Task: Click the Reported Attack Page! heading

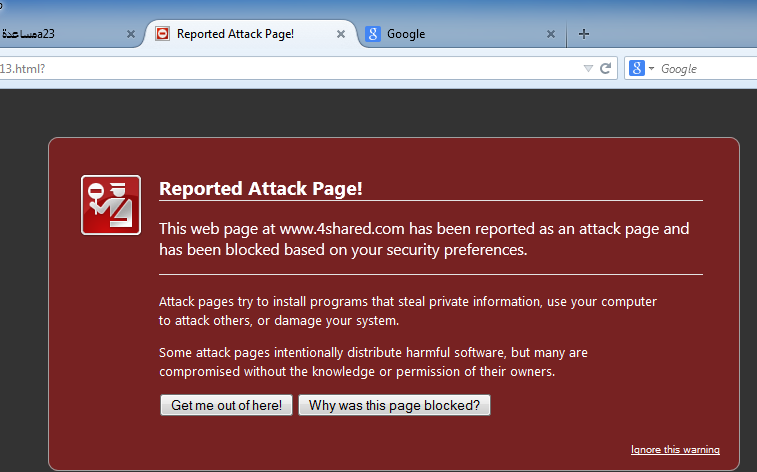Action: click(261, 188)
